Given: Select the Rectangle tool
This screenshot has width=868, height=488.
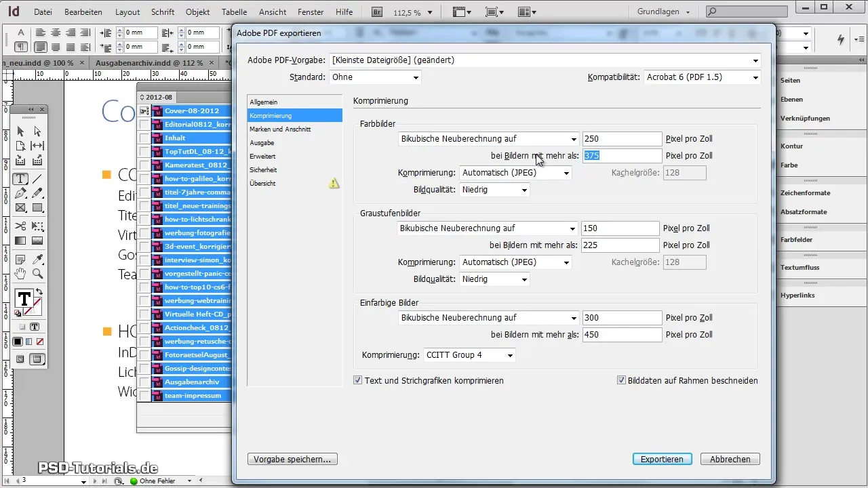Looking at the screenshot, I should (37, 207).
